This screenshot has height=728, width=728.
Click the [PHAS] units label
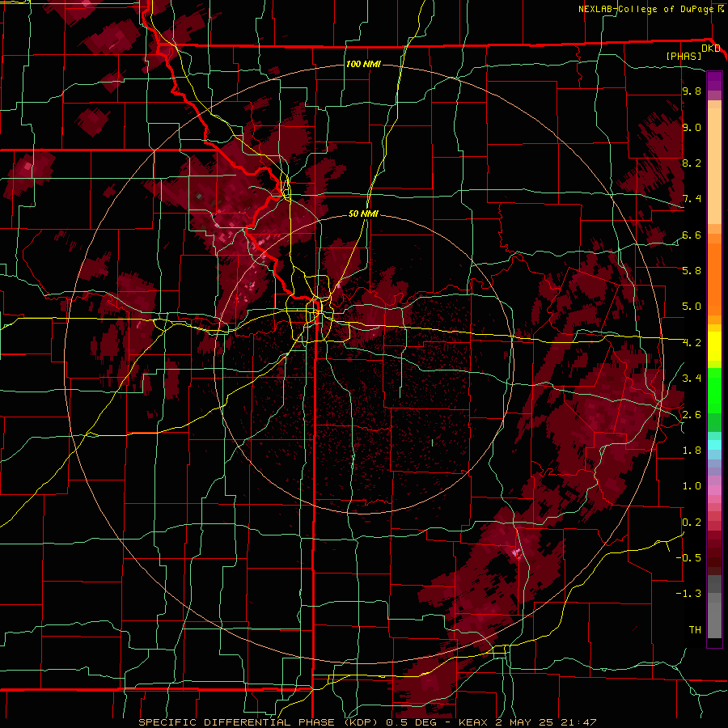click(x=684, y=56)
